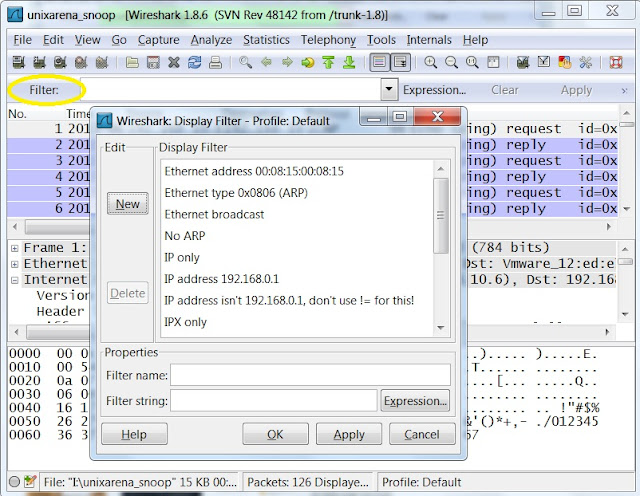Start a new live capture
Viewport: 640px width, 496px height.
coord(60,62)
